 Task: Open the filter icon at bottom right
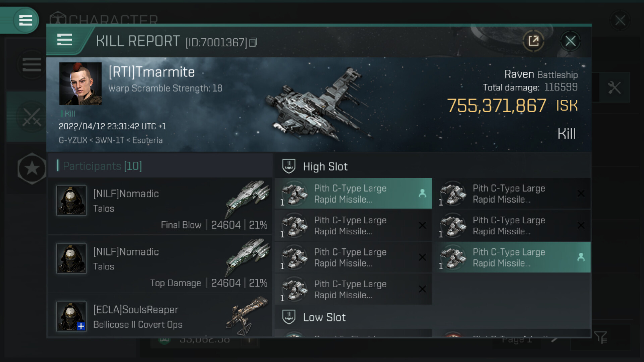(x=600, y=338)
